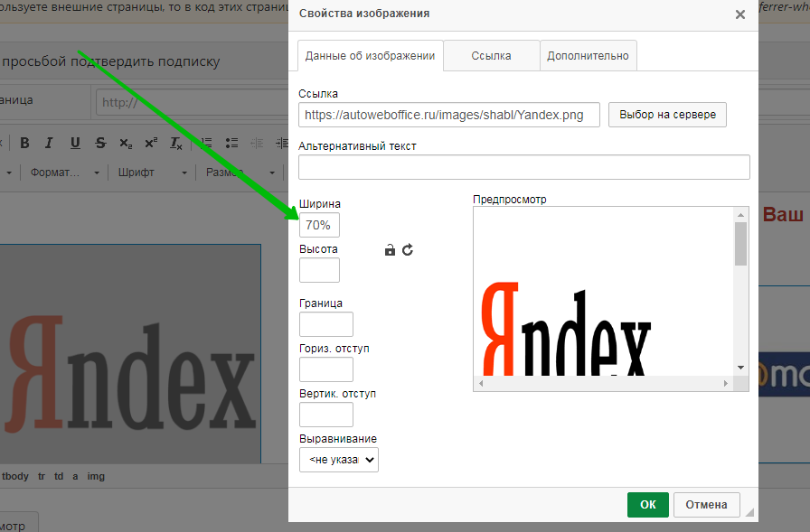Toggle the aspect ratio lock icon
Viewport: 810px width, 532px height.
(390, 250)
